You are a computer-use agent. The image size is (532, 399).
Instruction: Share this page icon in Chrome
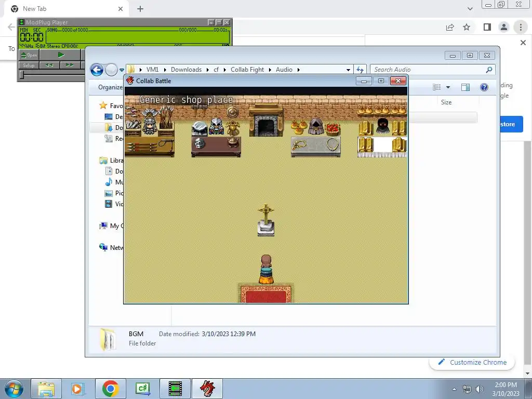click(450, 27)
